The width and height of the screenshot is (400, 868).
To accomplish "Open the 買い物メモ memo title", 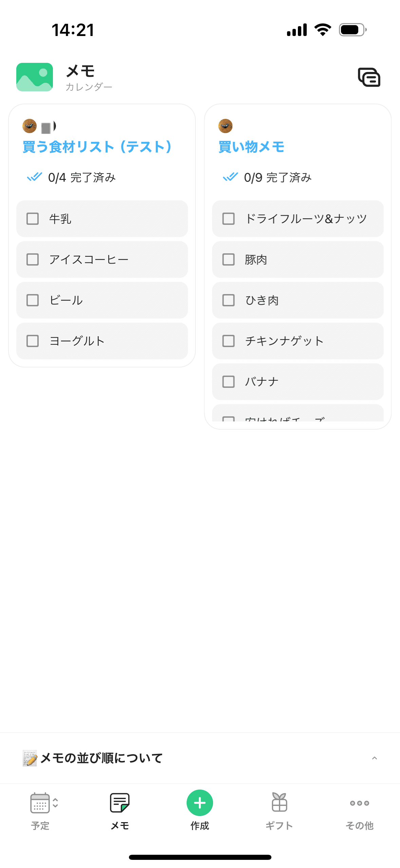I will (251, 147).
